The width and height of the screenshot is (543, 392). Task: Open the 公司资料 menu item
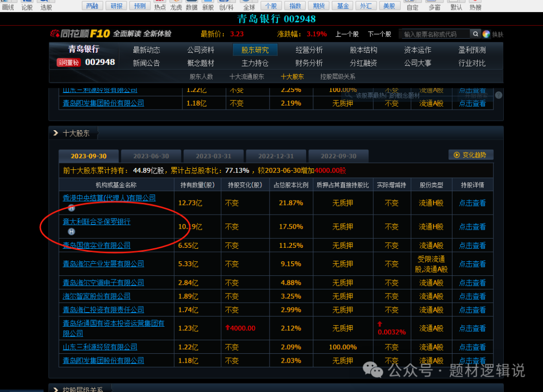click(201, 50)
